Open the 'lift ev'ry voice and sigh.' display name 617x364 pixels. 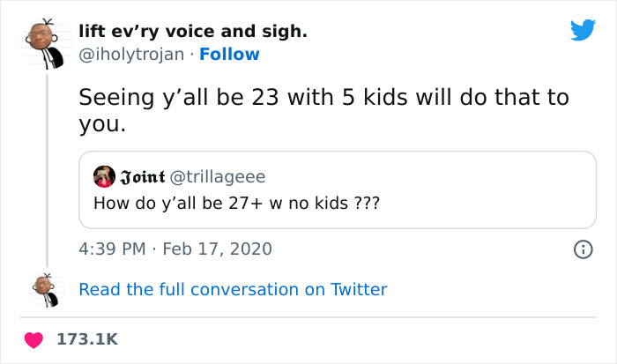click(193, 32)
